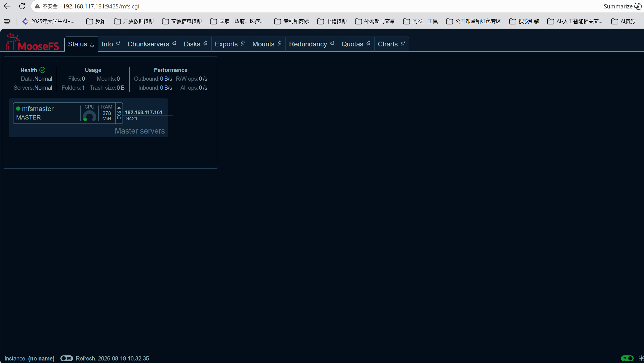Image resolution: width=644 pixels, height=363 pixels.
Task: Pin the Disks tab
Action: [x=205, y=43]
